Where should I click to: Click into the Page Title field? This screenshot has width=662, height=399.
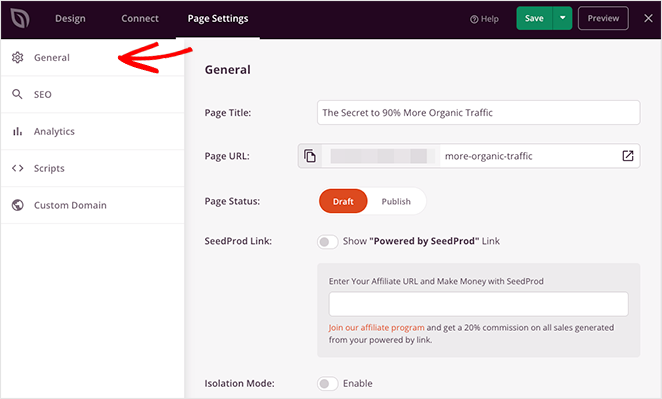click(x=478, y=113)
